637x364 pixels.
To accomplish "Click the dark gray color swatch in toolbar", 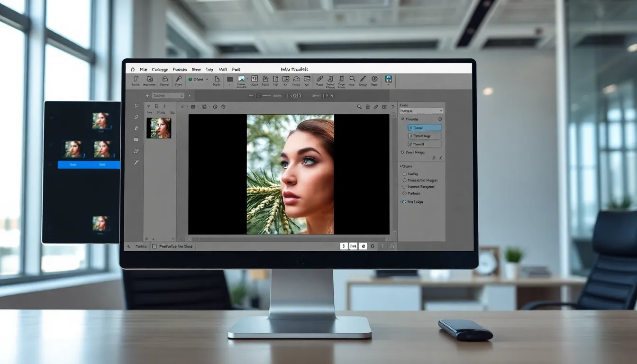I will 230,79.
